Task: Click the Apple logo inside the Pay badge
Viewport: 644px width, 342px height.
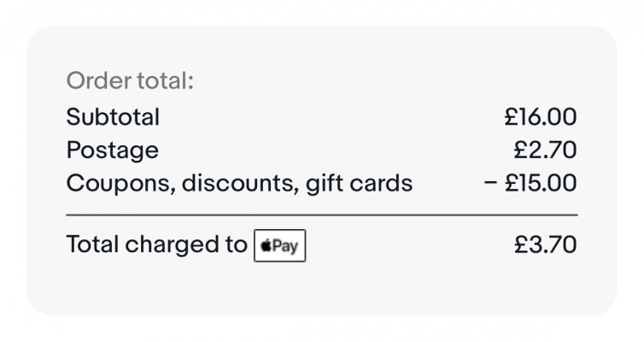Action: pos(266,246)
